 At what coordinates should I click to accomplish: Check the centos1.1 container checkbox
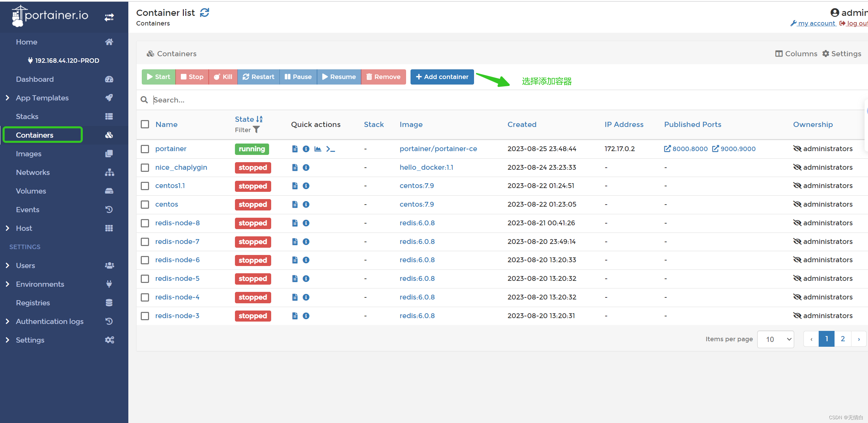[x=145, y=186]
